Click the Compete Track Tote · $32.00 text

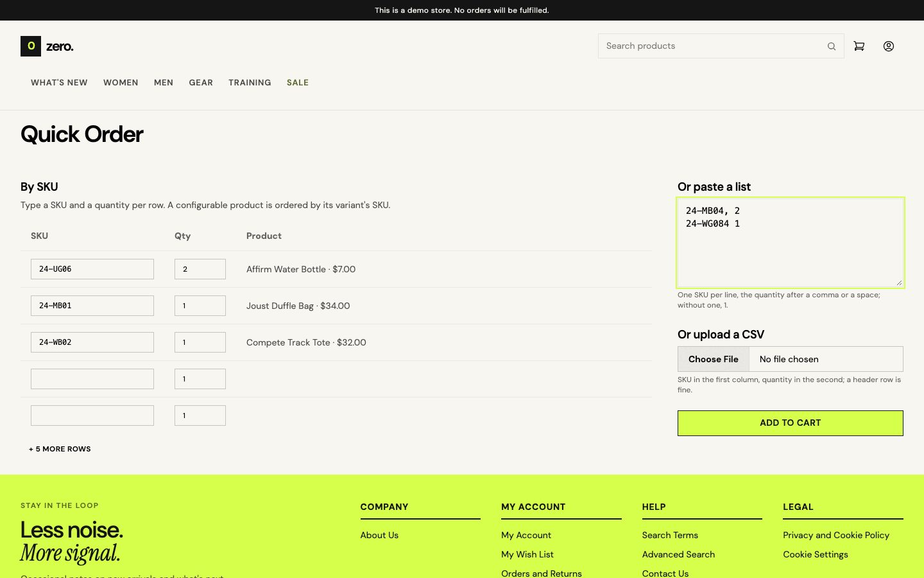pyautogui.click(x=306, y=342)
